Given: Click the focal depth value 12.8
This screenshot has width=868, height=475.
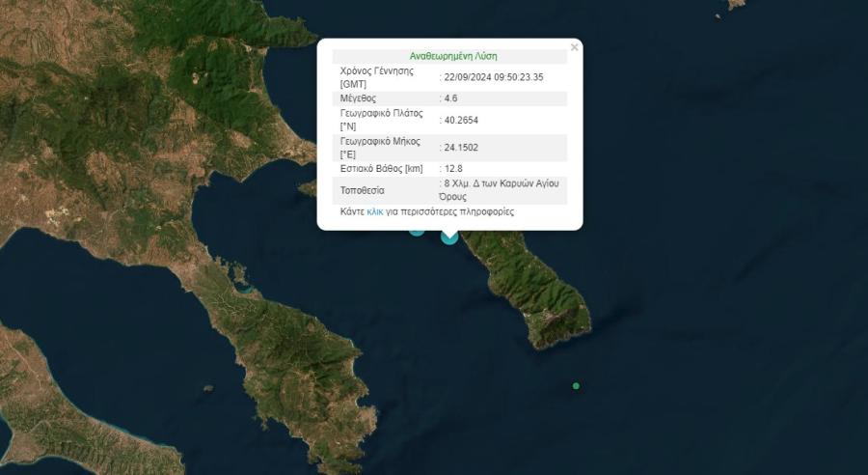Looking at the screenshot, I should [453, 169].
